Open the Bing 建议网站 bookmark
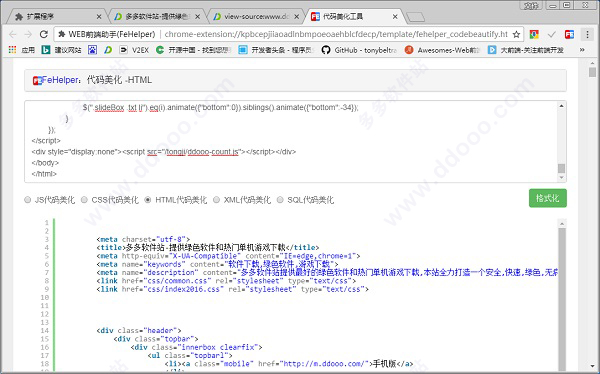Viewport: 600px width, 374px height. [x=61, y=50]
